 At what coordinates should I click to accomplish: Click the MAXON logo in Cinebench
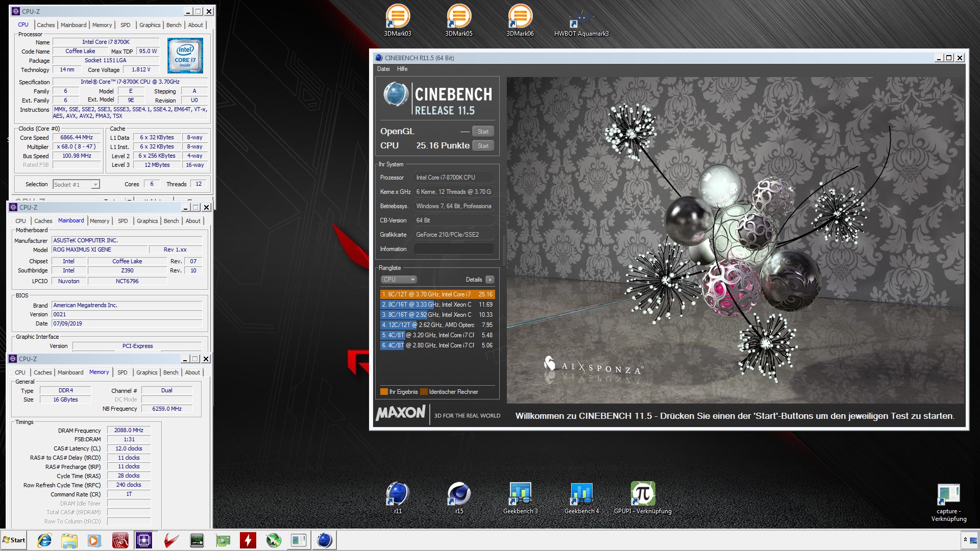click(401, 413)
